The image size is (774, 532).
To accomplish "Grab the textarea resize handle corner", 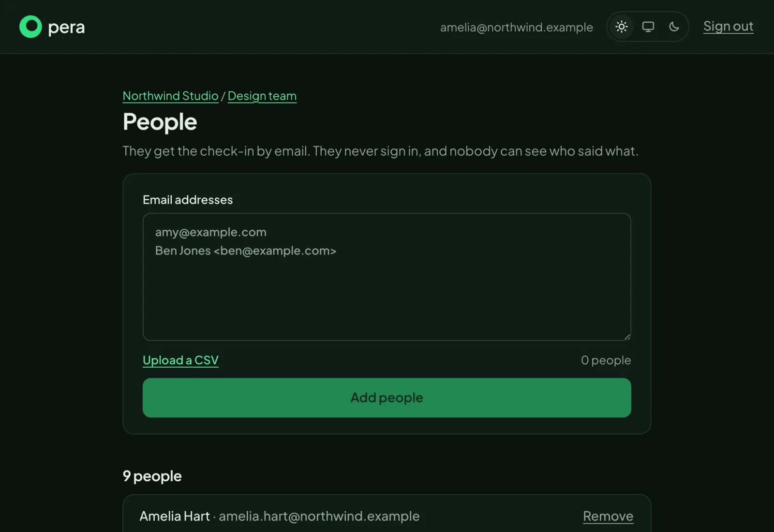I will (x=627, y=337).
